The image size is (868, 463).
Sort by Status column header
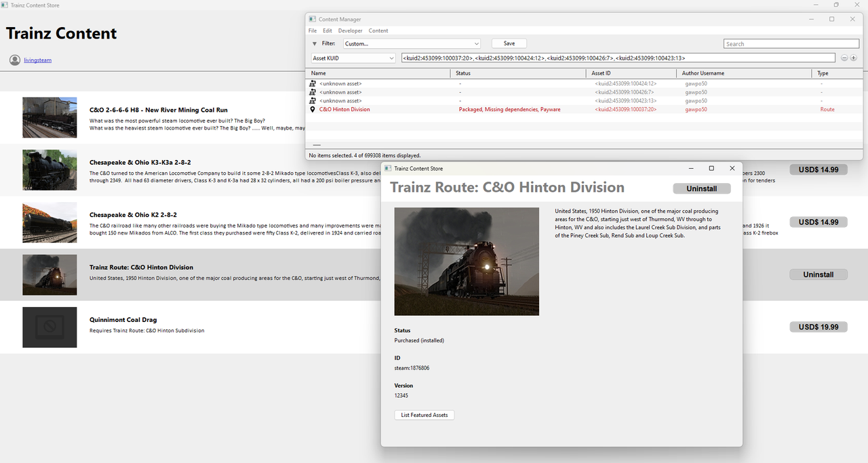(518, 73)
